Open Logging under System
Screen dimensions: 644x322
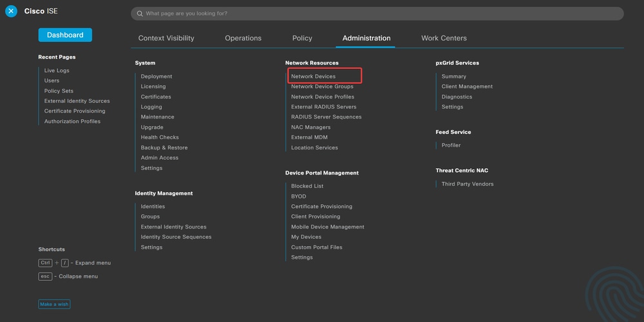tap(151, 107)
